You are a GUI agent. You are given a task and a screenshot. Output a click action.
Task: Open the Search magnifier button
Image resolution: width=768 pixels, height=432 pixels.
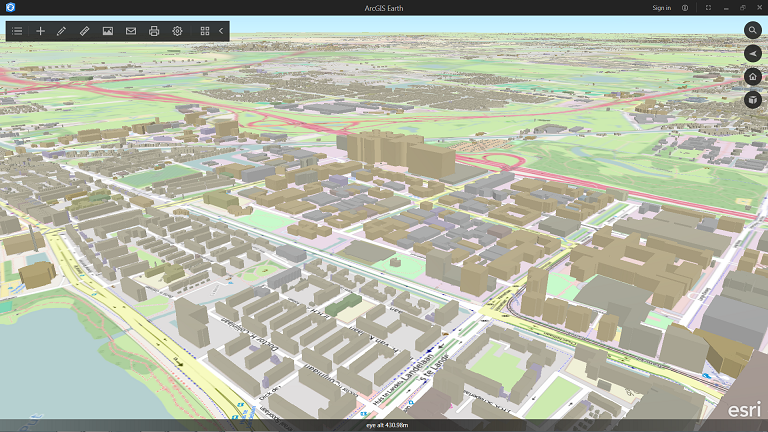pyautogui.click(x=753, y=30)
